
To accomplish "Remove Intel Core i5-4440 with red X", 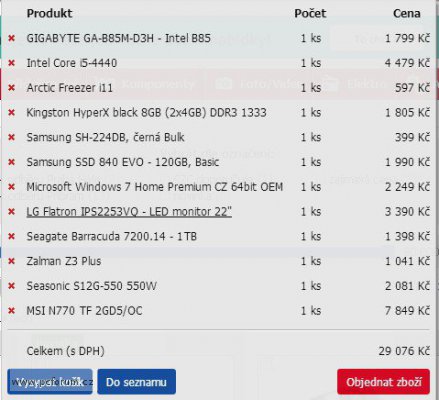I will (12, 63).
